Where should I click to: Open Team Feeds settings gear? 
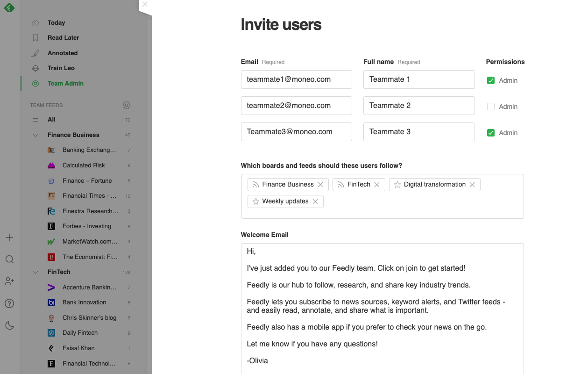pos(127,105)
